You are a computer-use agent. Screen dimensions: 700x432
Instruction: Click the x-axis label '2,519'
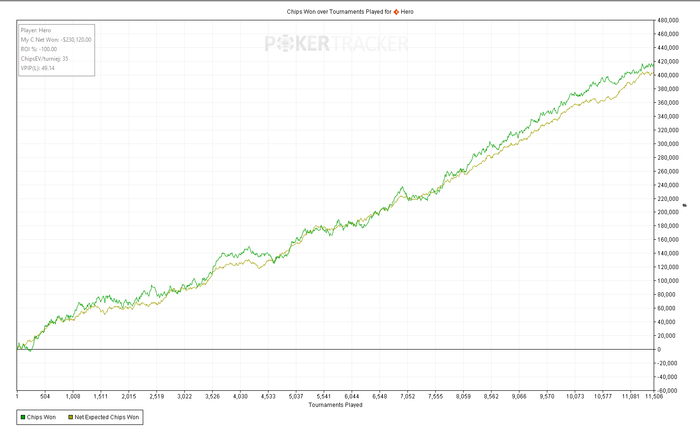[x=157, y=396]
